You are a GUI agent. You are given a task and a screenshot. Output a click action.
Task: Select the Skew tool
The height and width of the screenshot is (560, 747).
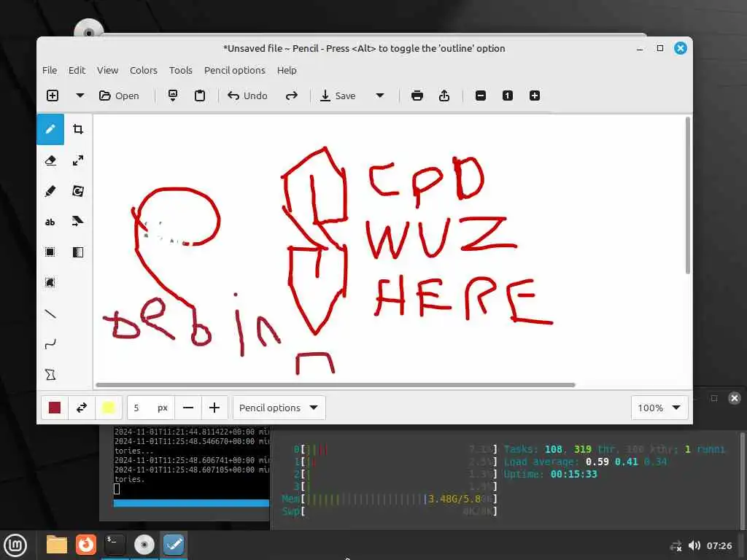(x=77, y=222)
